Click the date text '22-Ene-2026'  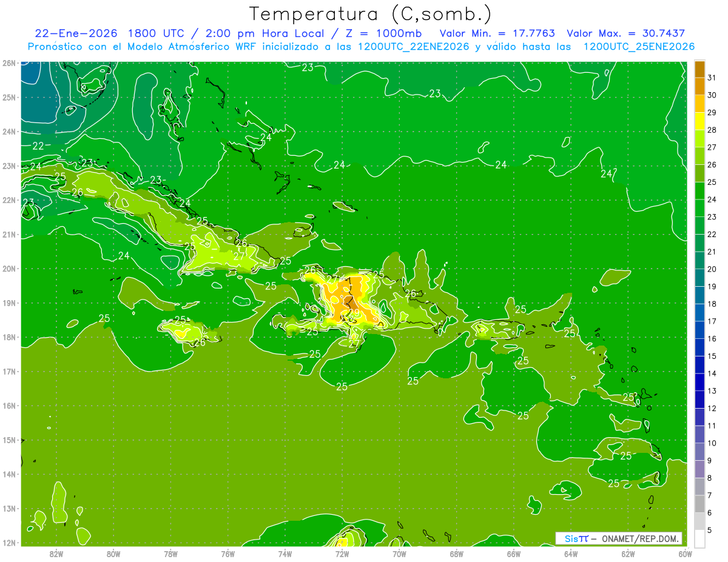tap(76, 33)
